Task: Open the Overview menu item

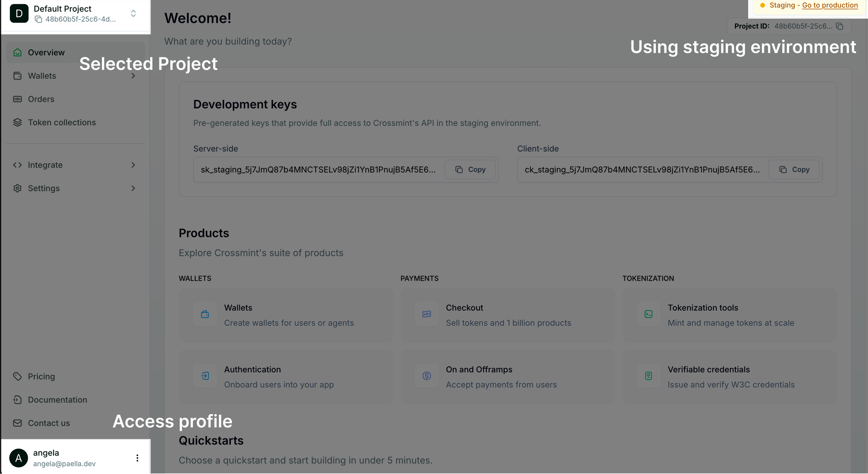Action: pyautogui.click(x=76, y=52)
